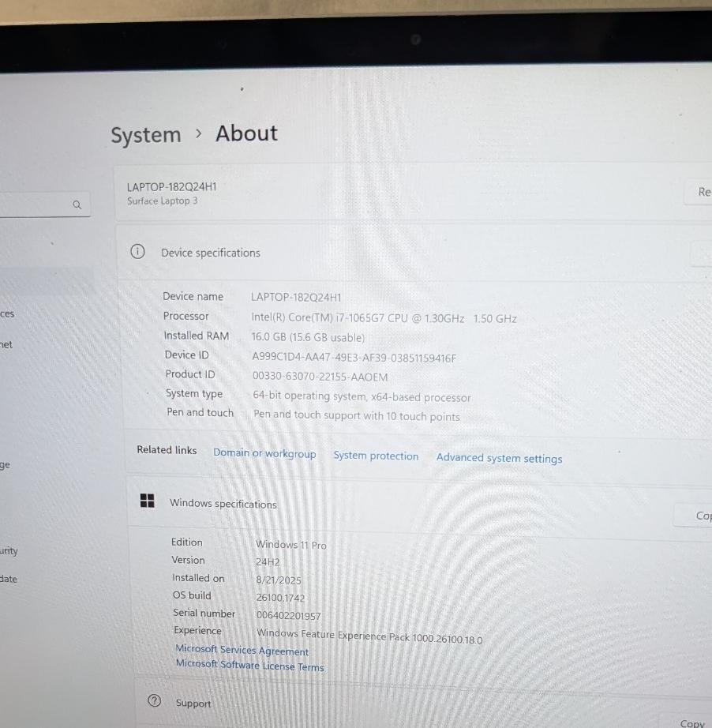712x728 pixels.
Task: Click the Surface Laptop 3 model text
Action: tap(163, 201)
